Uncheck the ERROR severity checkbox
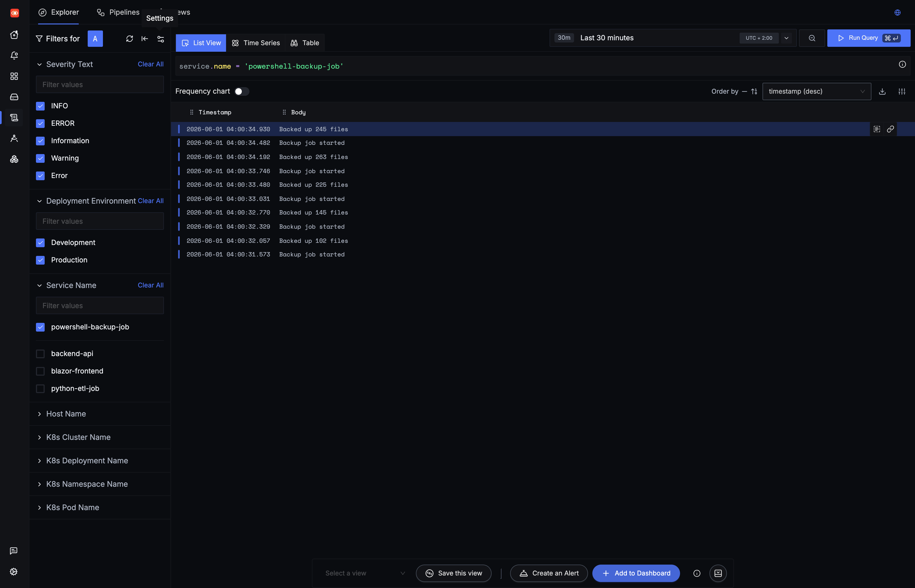 pyautogui.click(x=40, y=123)
